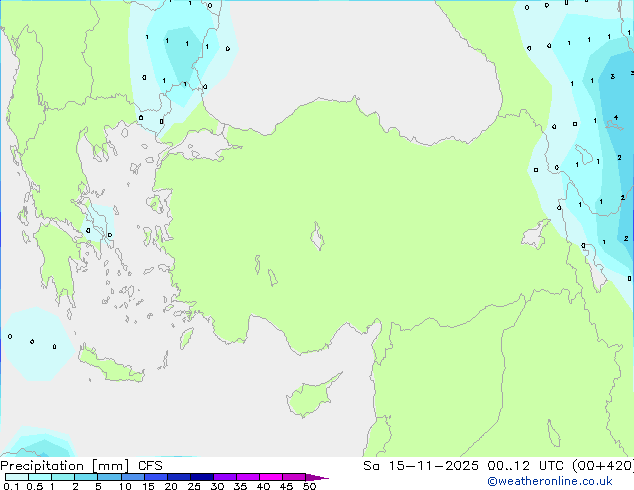The height and width of the screenshot is (490, 634).
Task: Click the legend label '15'
Action: coord(148,486)
